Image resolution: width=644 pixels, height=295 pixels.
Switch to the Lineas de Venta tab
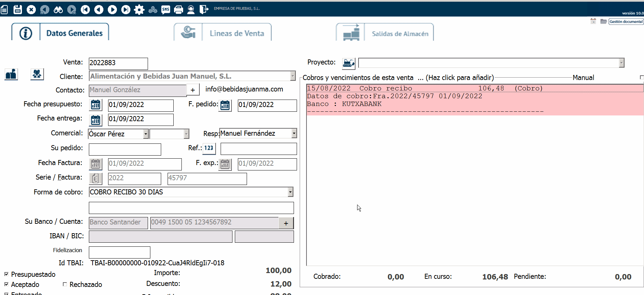click(237, 33)
